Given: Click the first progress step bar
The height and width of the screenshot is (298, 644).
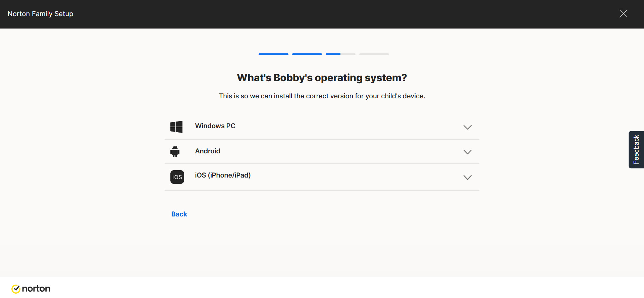Looking at the screenshot, I should tap(273, 54).
